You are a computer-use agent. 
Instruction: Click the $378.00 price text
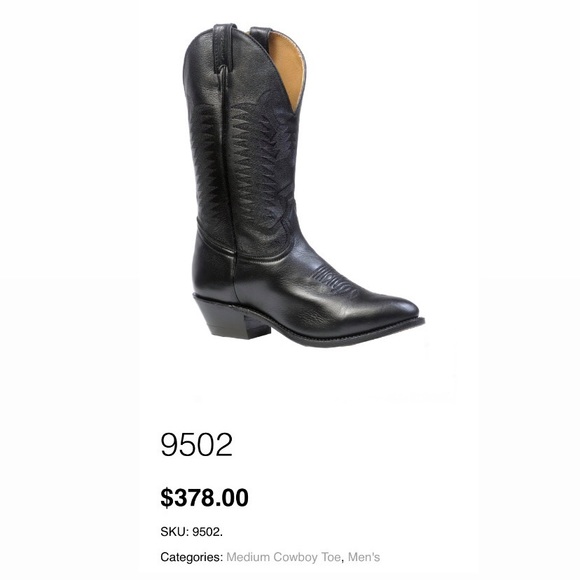(205, 498)
